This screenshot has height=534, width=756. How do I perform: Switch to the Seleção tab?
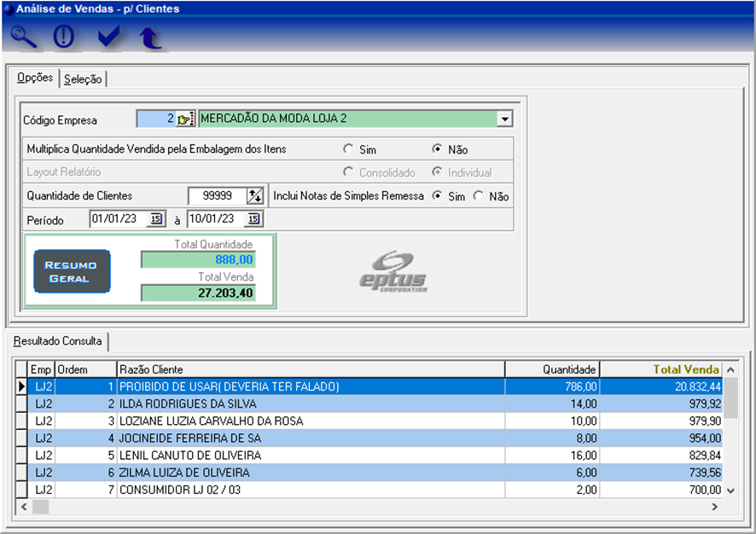click(83, 79)
